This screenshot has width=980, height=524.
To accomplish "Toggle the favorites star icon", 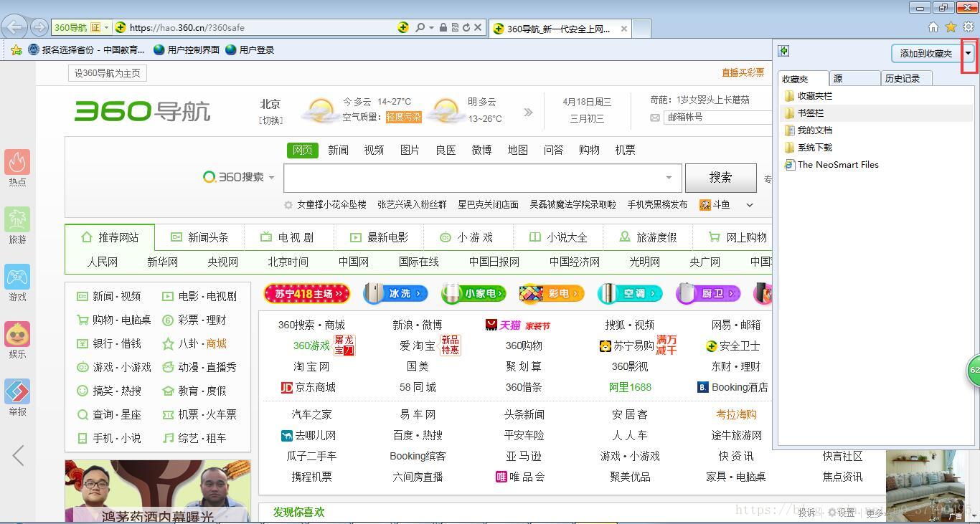I will (951, 27).
